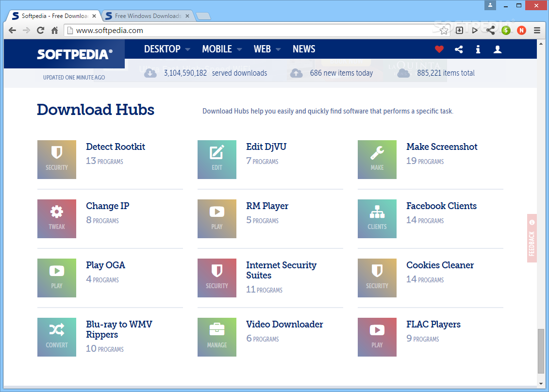Open the NEWS section

click(x=304, y=49)
